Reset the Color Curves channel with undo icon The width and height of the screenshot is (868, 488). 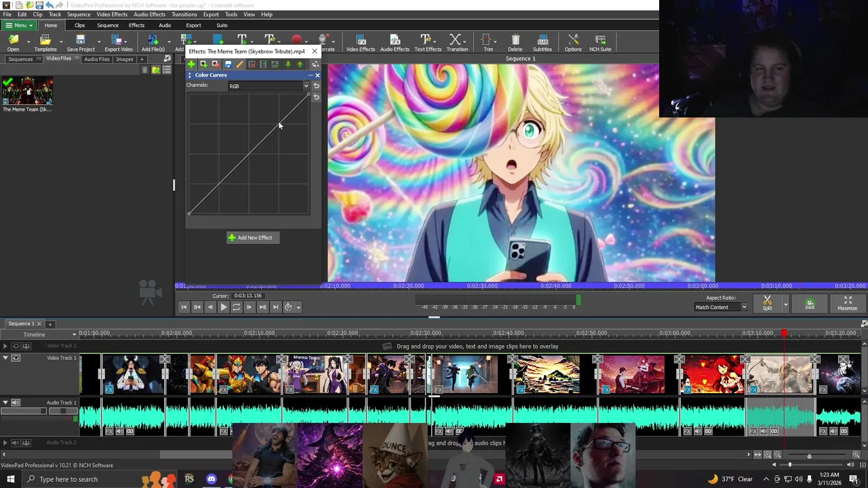pos(316,86)
